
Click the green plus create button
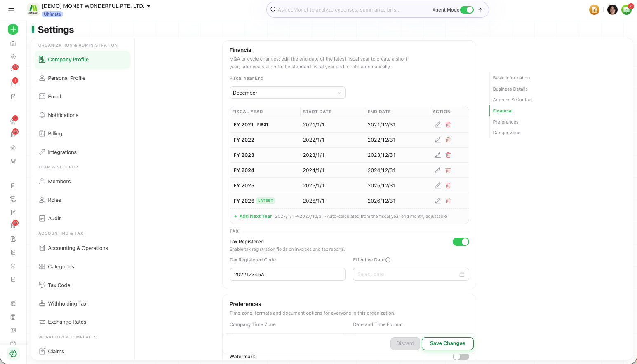[13, 29]
